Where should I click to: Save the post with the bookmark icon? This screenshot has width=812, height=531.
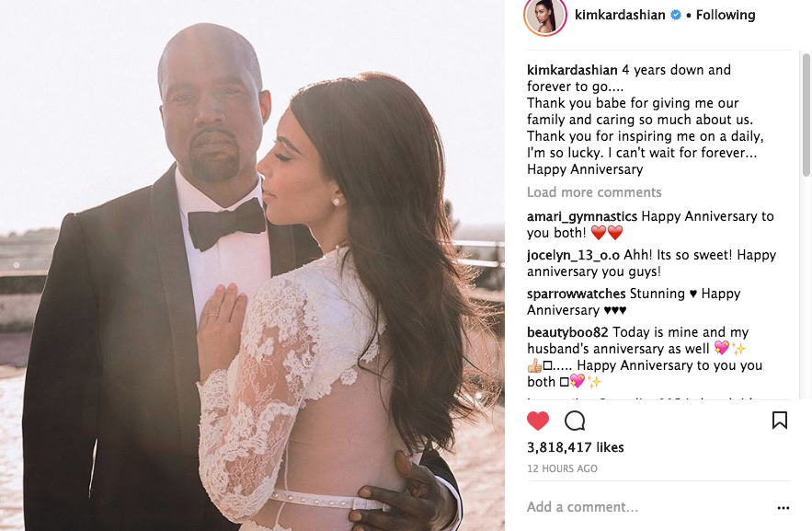[780, 421]
